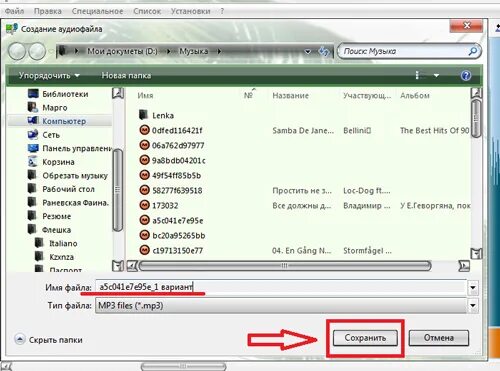Open the Файл menu
The image size is (500, 371).
[x=14, y=11]
